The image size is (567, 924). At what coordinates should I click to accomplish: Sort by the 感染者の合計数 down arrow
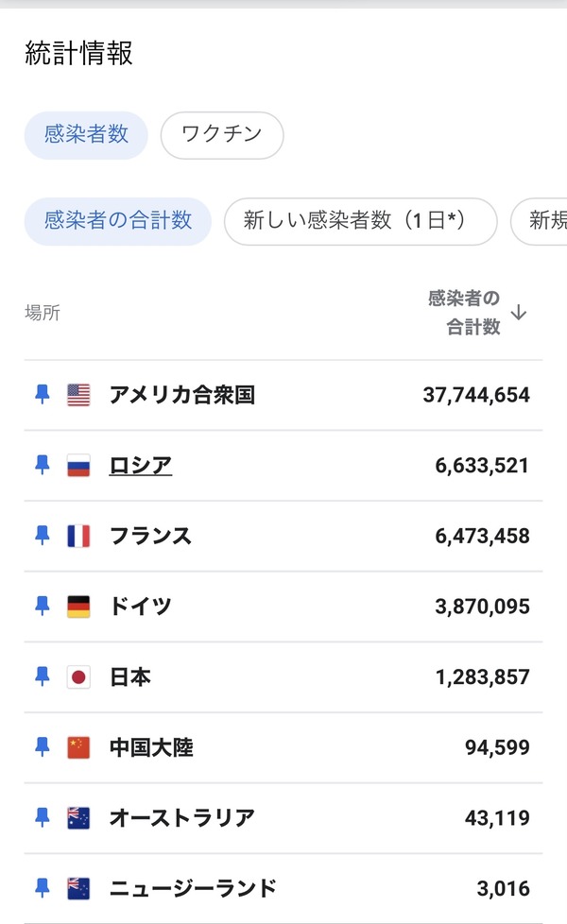click(x=519, y=313)
